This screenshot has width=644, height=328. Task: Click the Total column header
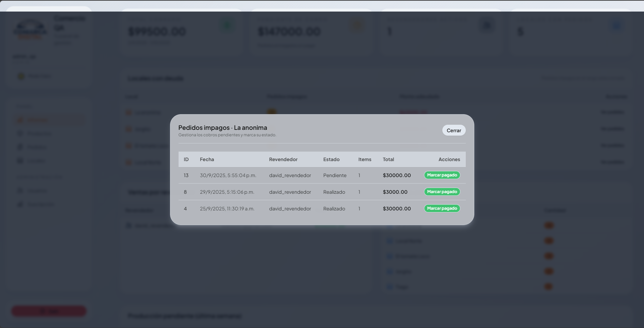[388, 159]
